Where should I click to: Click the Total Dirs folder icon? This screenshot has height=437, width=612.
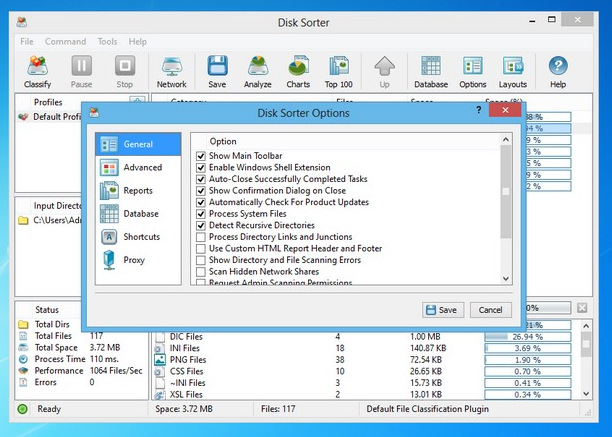[x=23, y=324]
